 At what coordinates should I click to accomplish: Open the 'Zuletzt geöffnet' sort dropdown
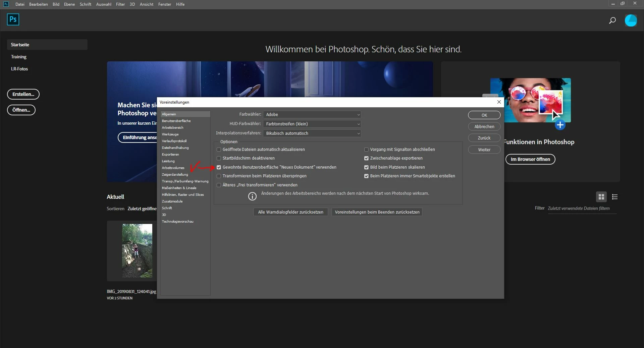pyautogui.click(x=142, y=209)
